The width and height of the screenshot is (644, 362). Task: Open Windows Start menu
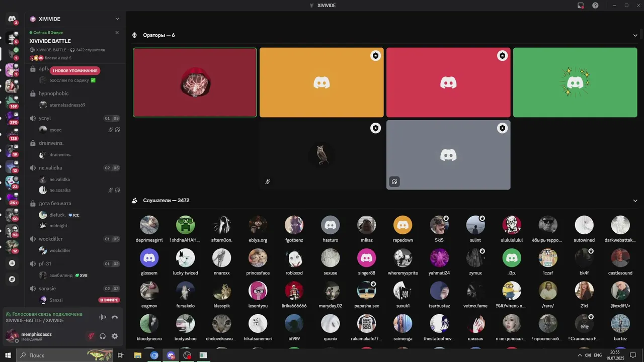(x=8, y=355)
